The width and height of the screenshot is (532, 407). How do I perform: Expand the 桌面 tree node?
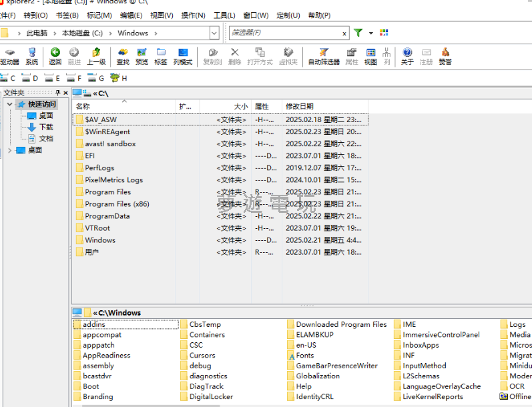point(10,150)
